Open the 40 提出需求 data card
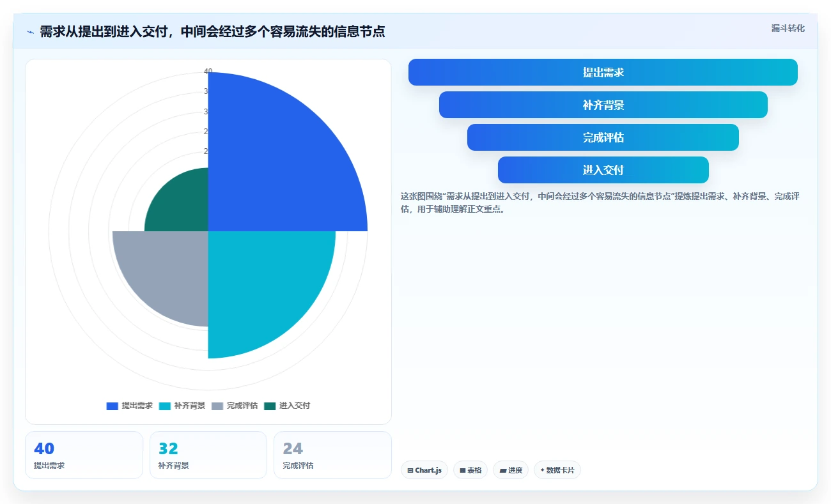The image size is (831, 504). pos(84,455)
